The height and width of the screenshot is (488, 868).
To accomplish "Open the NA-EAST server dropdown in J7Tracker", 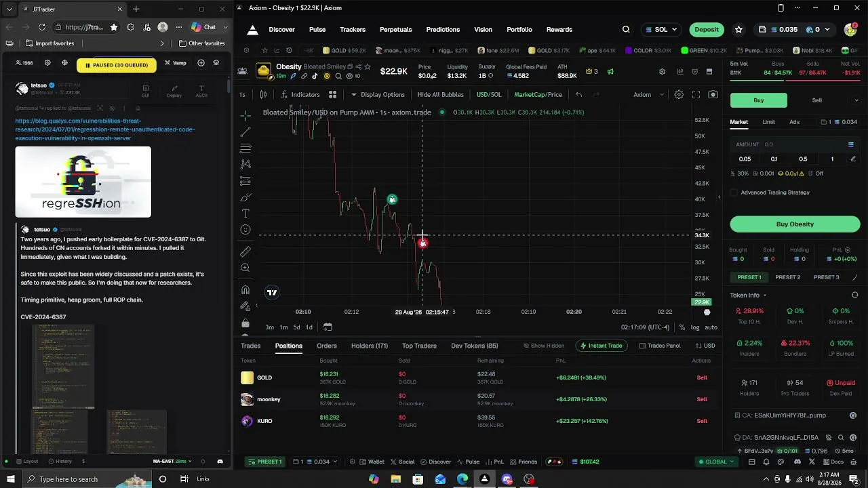I will coord(172,462).
